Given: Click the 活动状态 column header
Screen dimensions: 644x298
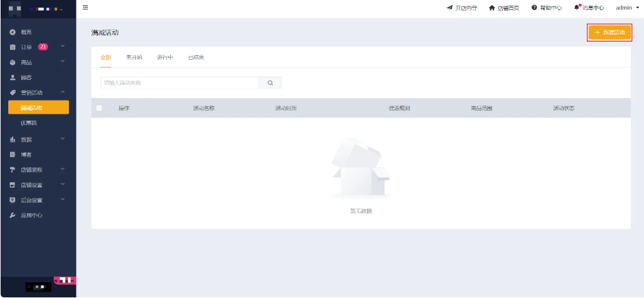Looking at the screenshot, I should tap(564, 108).
